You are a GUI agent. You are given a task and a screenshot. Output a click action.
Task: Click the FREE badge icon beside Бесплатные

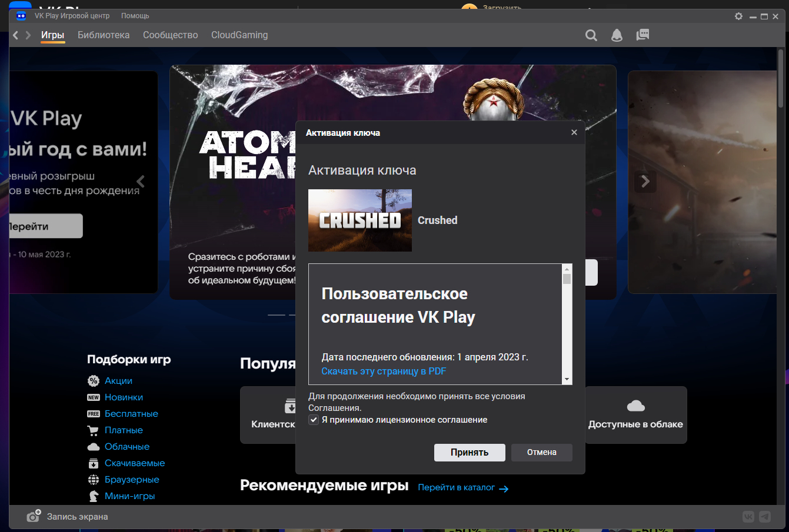coord(94,414)
